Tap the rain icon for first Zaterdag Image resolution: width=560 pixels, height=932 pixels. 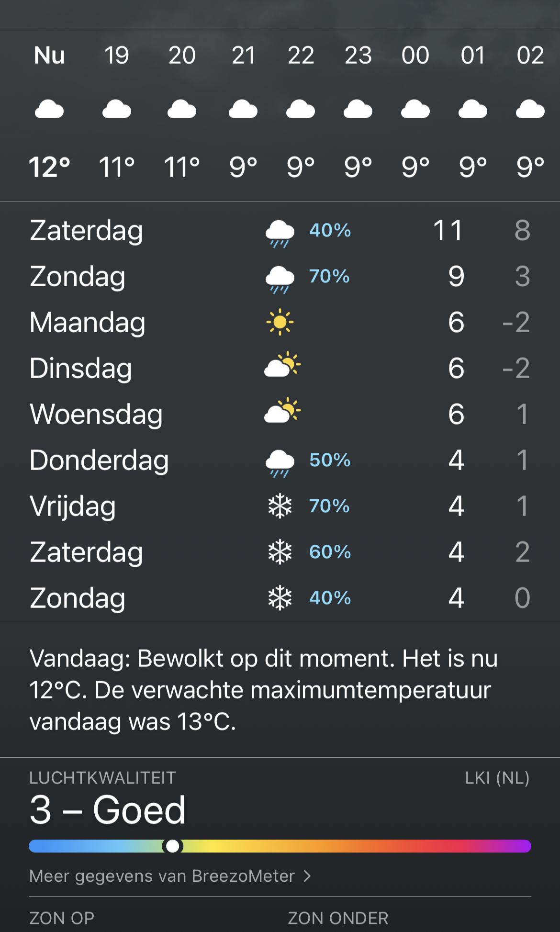[x=280, y=233]
